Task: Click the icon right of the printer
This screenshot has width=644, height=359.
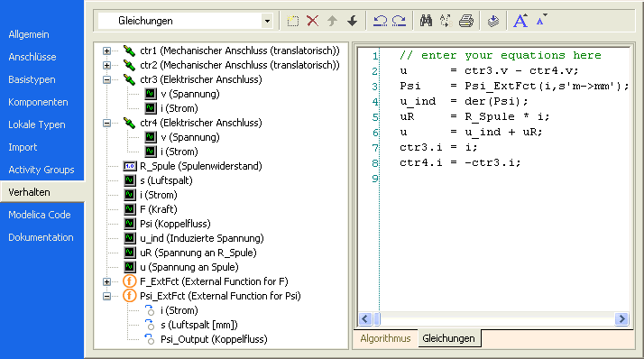Action: coord(493,21)
